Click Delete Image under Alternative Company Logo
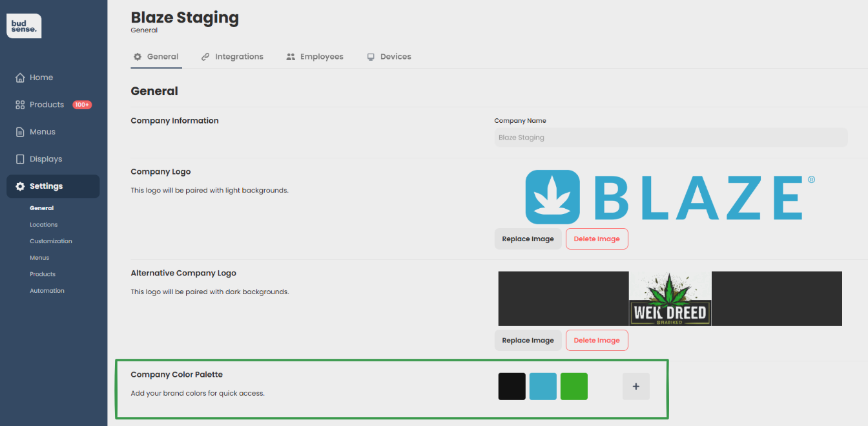The width and height of the screenshot is (868, 426). point(597,340)
